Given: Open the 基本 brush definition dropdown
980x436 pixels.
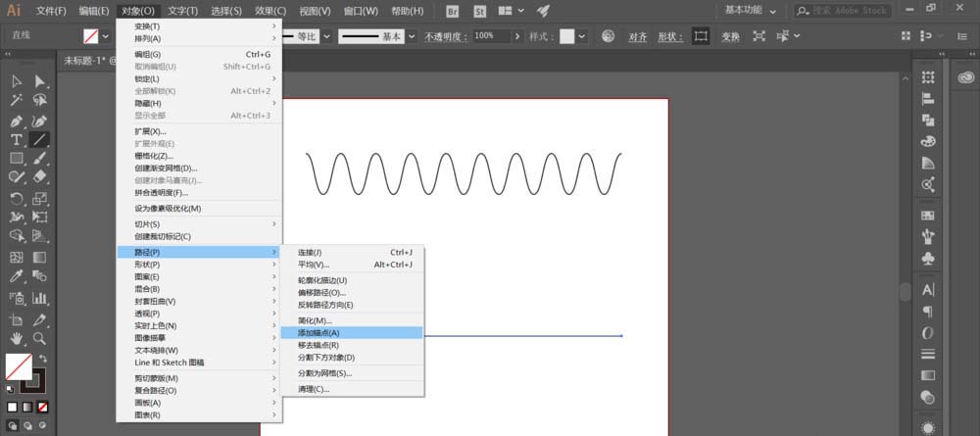Looking at the screenshot, I should [412, 37].
